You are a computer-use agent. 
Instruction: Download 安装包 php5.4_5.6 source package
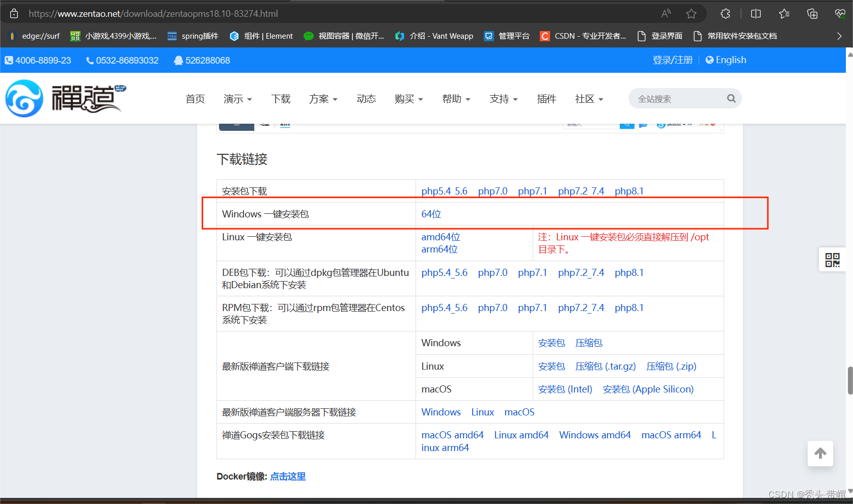click(444, 191)
